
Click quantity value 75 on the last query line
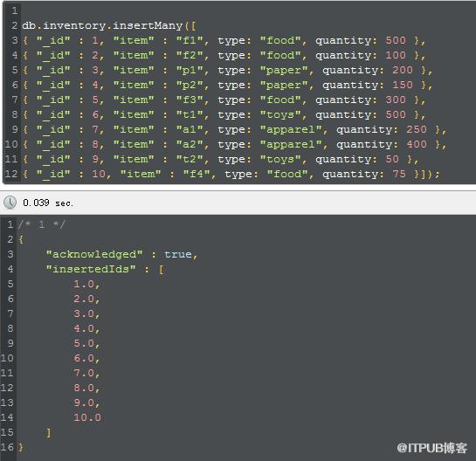point(399,175)
